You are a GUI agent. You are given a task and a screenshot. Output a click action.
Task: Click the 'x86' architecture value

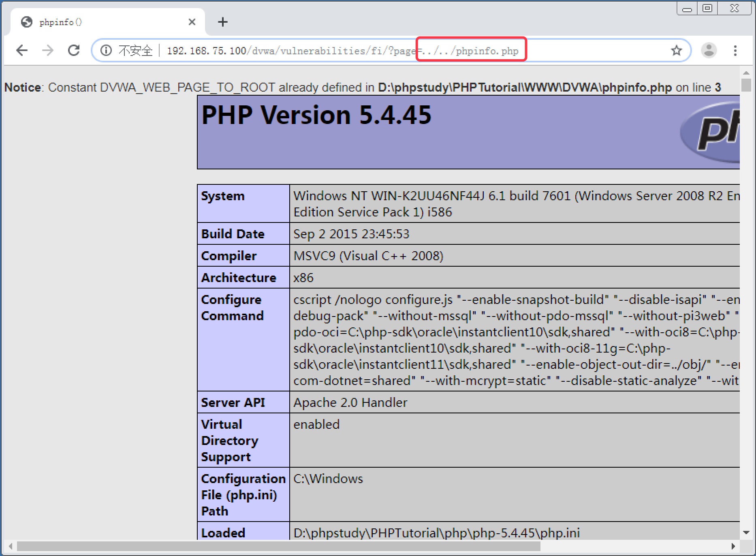click(x=303, y=278)
